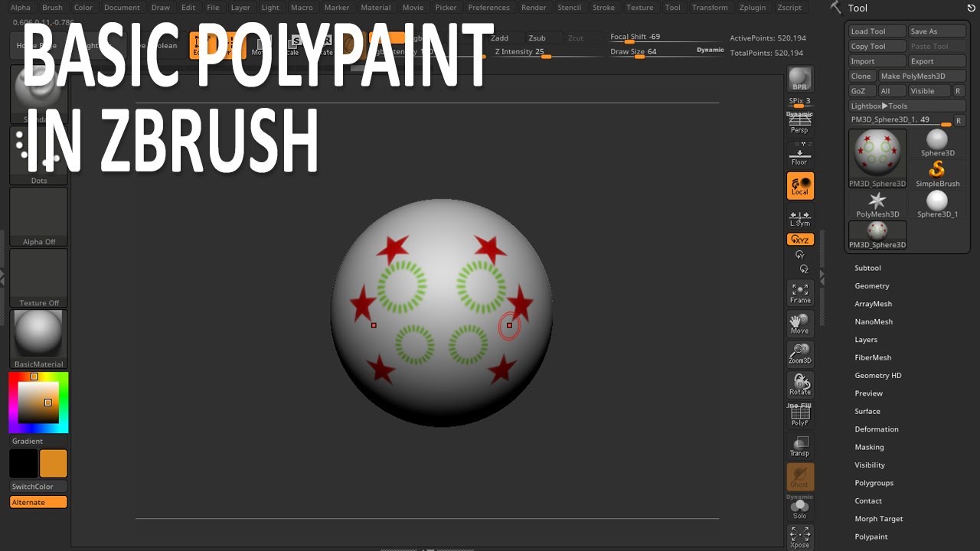Open the Zplugin menu
Screen dimensions: 980x551
(753, 8)
